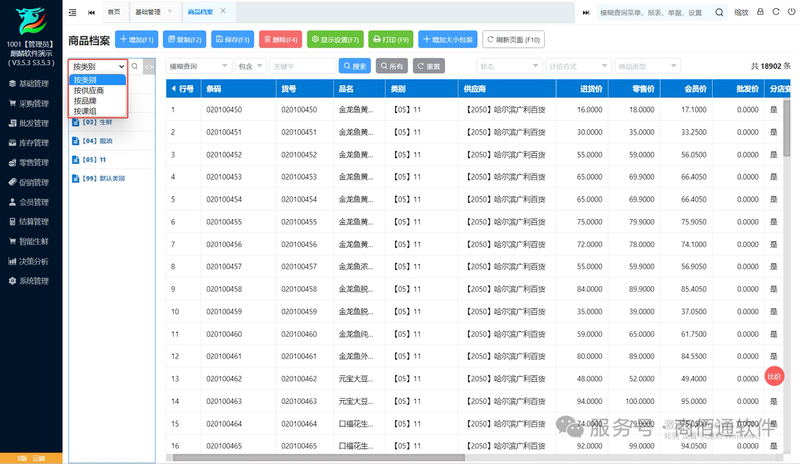
Task: Open 系统管理 in the sidebar
Action: tap(29, 281)
